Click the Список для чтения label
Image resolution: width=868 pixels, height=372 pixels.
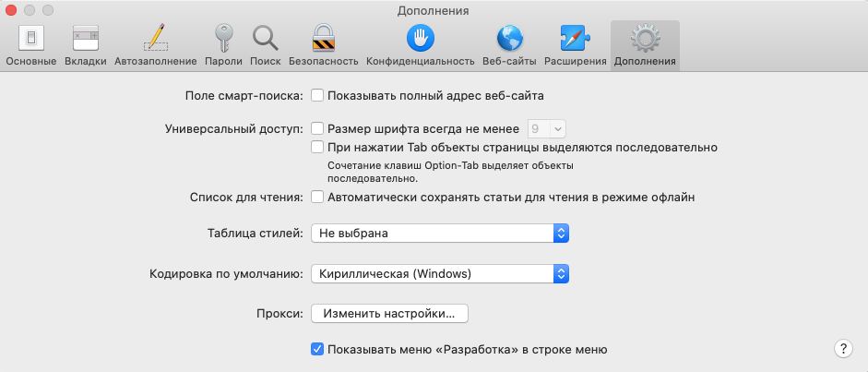click(x=246, y=197)
